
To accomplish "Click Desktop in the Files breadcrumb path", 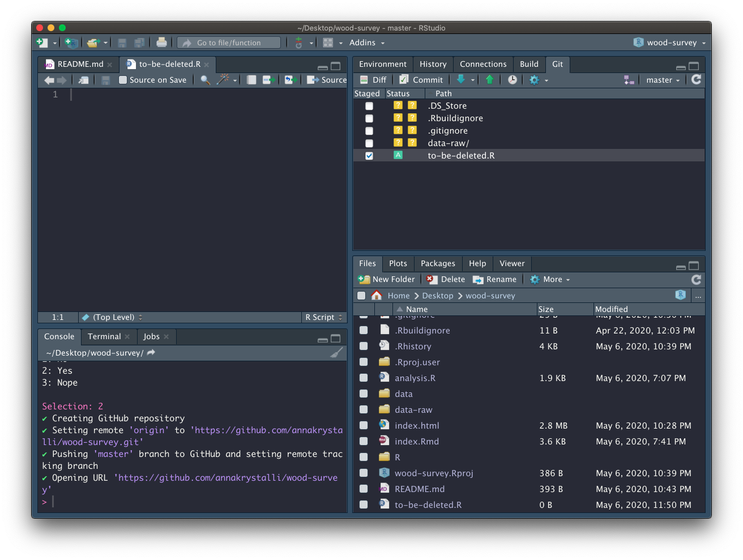I will [x=438, y=296].
